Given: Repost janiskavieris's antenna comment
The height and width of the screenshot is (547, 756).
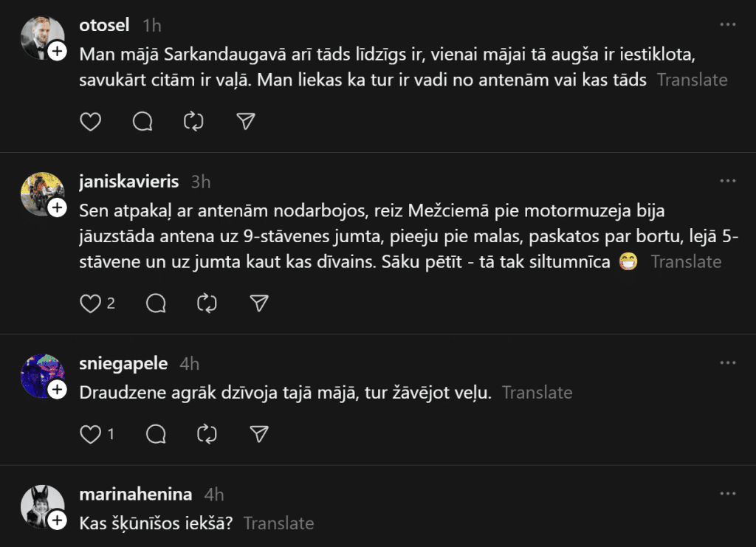Looking at the screenshot, I should click(x=207, y=303).
